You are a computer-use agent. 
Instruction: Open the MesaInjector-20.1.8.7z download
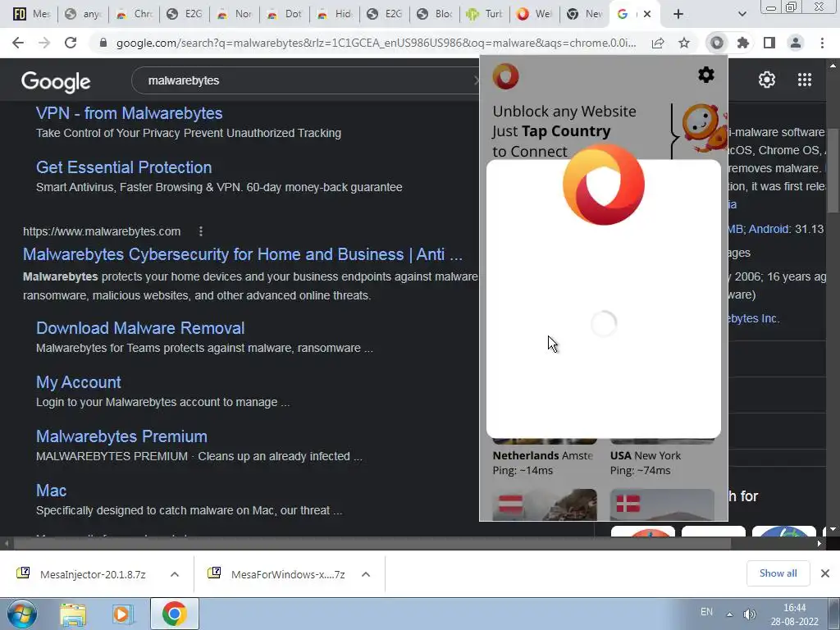tap(93, 574)
